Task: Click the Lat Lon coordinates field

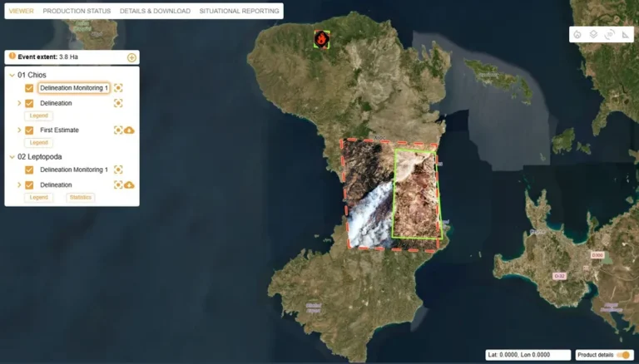Action: coord(528,355)
